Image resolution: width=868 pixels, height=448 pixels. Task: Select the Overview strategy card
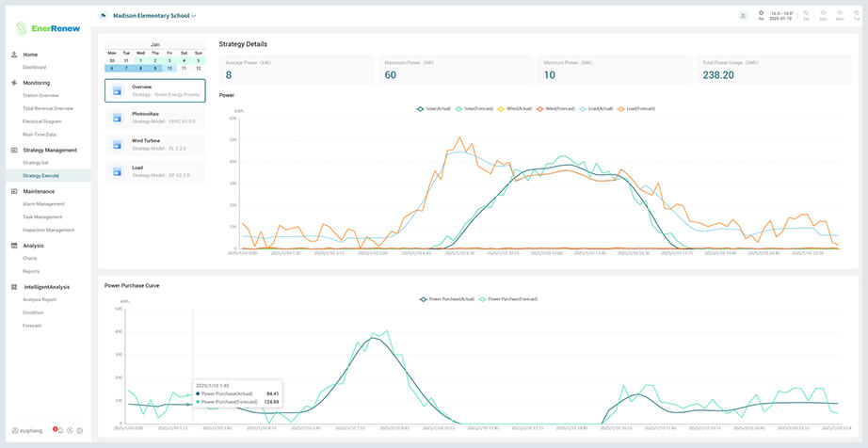154,90
